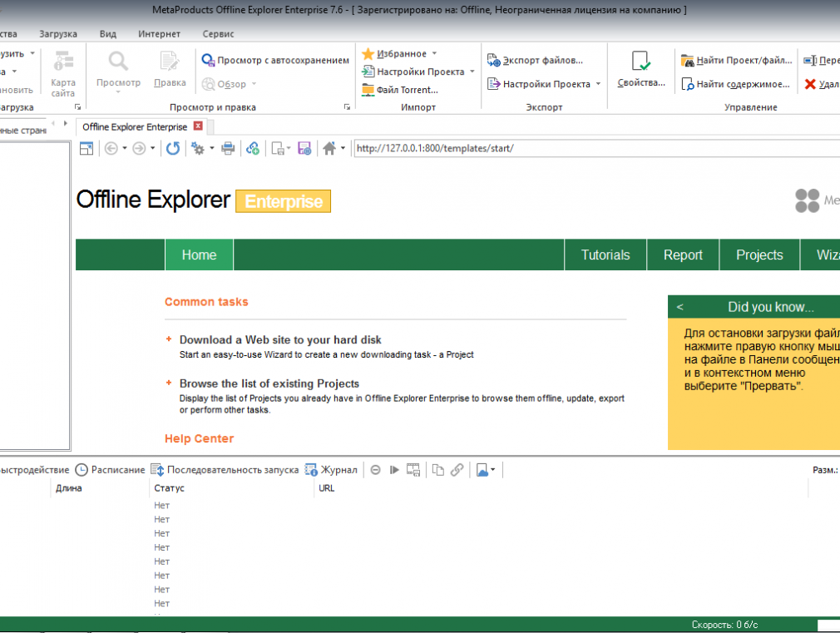Open browser settings gear icon
The width and height of the screenshot is (840, 633).
(198, 148)
